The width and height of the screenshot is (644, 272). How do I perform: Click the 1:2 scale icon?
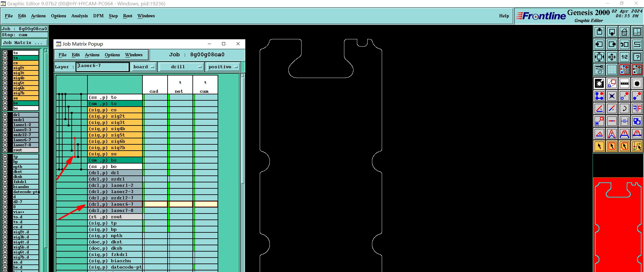click(x=625, y=57)
